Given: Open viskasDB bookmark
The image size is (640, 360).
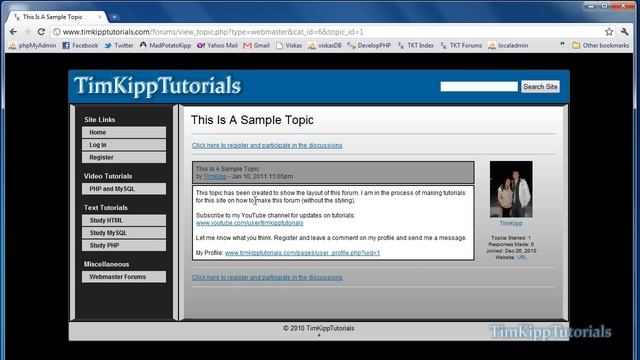Looking at the screenshot, I should [x=325, y=45].
